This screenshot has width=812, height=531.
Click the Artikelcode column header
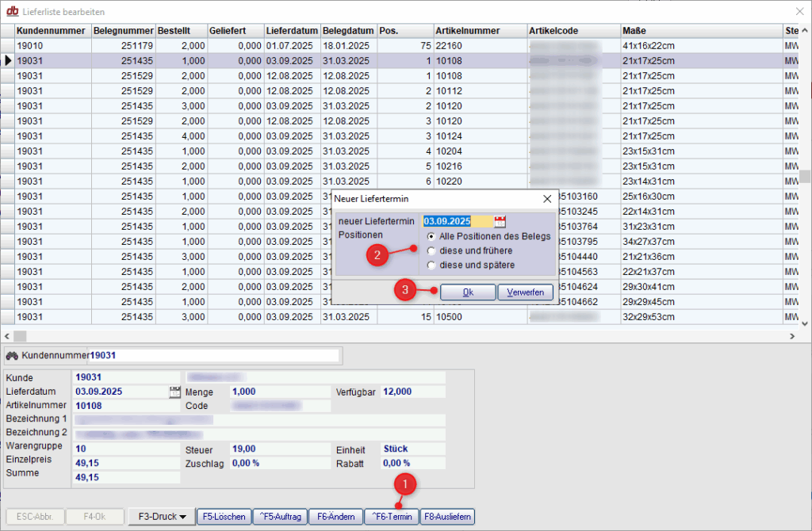point(574,31)
